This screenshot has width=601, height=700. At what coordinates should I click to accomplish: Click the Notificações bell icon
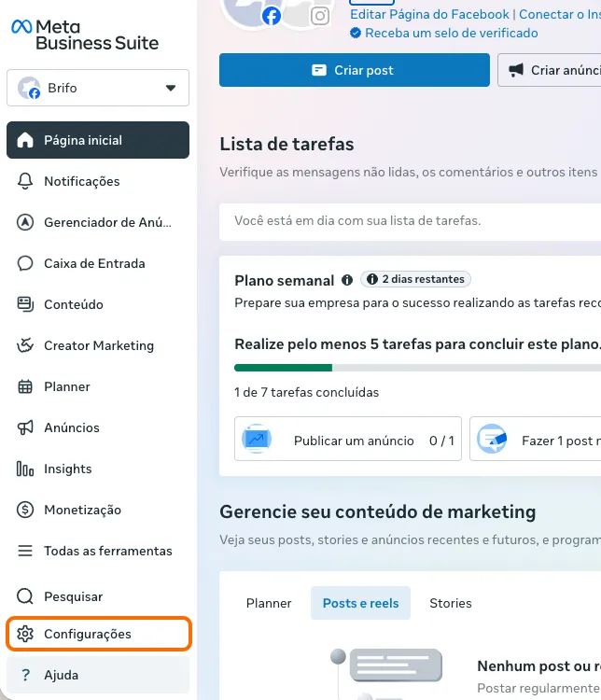coord(25,181)
